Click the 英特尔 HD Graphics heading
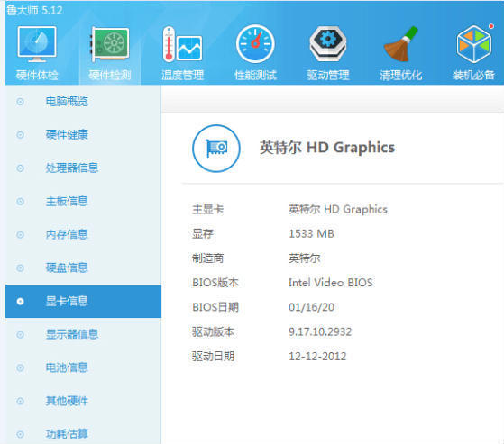 coord(327,148)
